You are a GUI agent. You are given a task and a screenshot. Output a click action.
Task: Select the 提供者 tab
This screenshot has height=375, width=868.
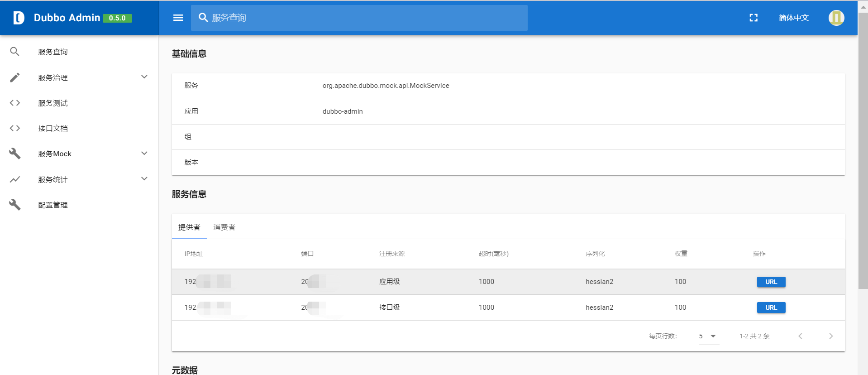[x=189, y=227]
